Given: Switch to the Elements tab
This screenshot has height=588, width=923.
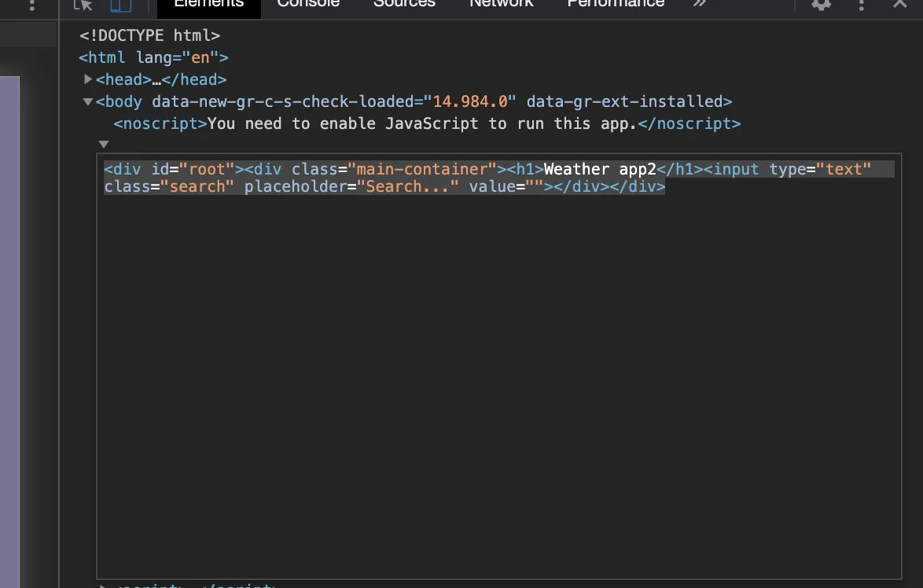Looking at the screenshot, I should pyautogui.click(x=209, y=5).
